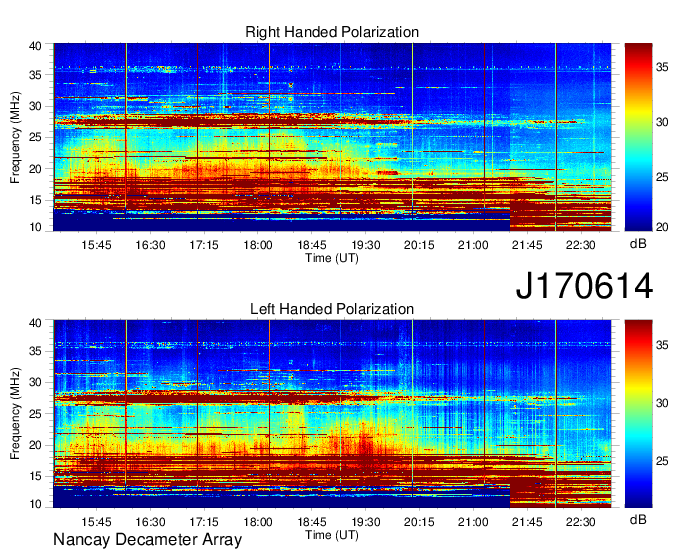Click the 25 MHz frequency tick on the Right Handed plot
This screenshot has height=552, width=680.
click(35, 137)
